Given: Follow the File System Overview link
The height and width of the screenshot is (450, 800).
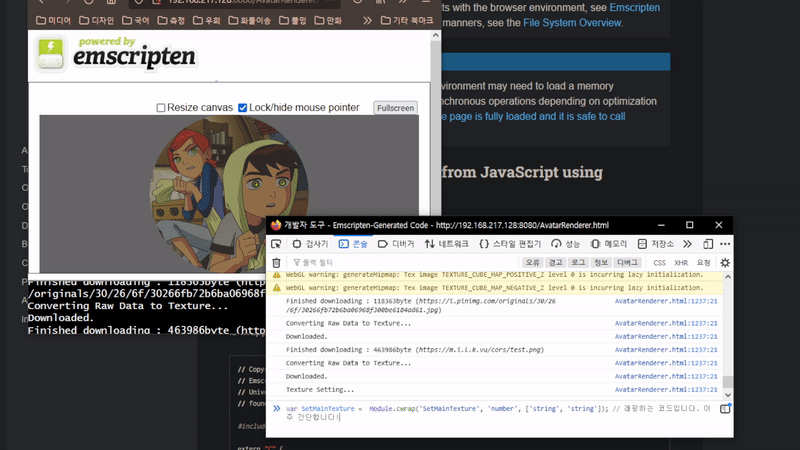Looking at the screenshot, I should [x=571, y=22].
